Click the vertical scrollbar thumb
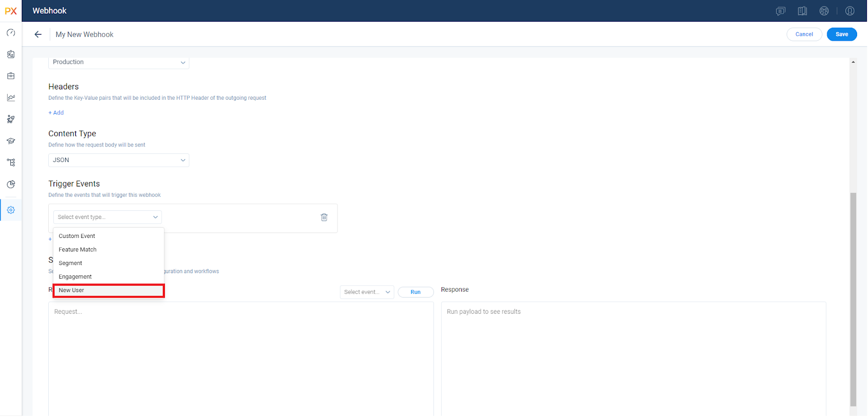This screenshot has width=868, height=419. coord(853,299)
